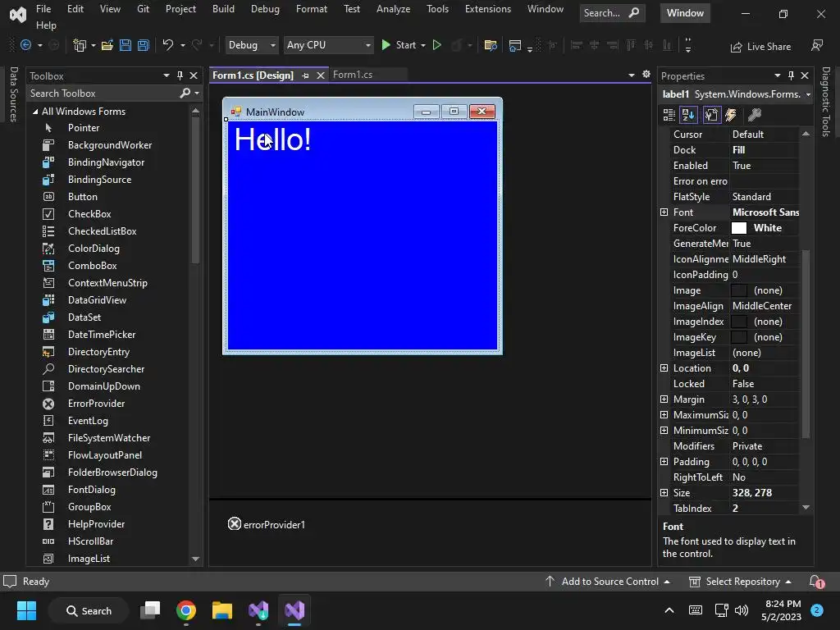Expand the Location property node
The height and width of the screenshot is (630, 840).
664,368
